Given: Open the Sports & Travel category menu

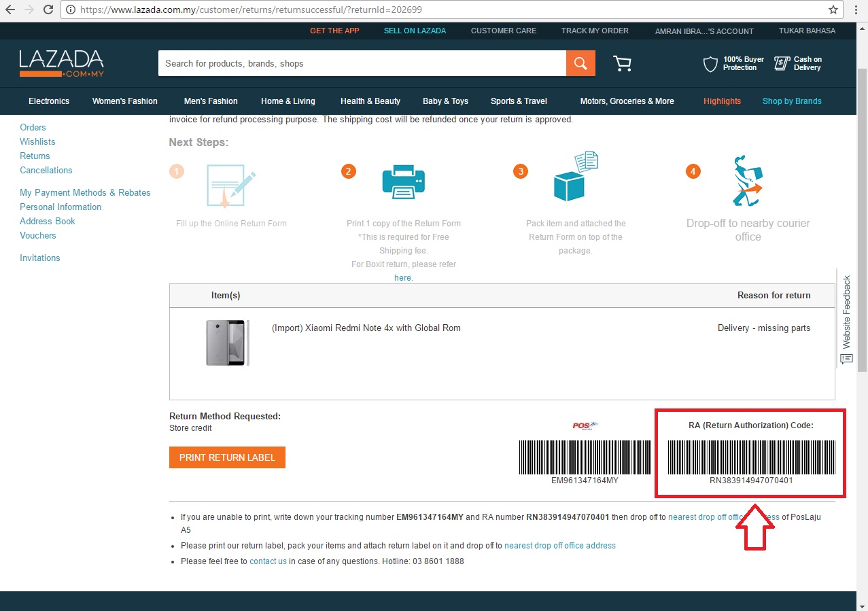Looking at the screenshot, I should point(519,101).
